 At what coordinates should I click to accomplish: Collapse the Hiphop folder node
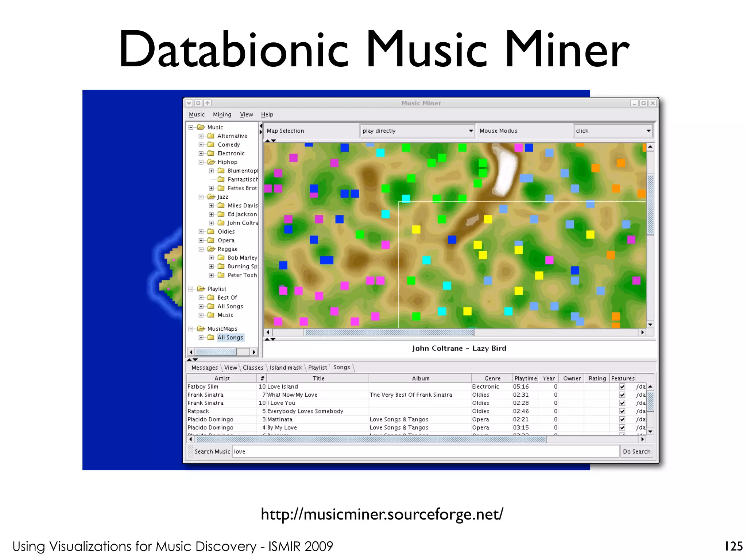[x=201, y=162]
